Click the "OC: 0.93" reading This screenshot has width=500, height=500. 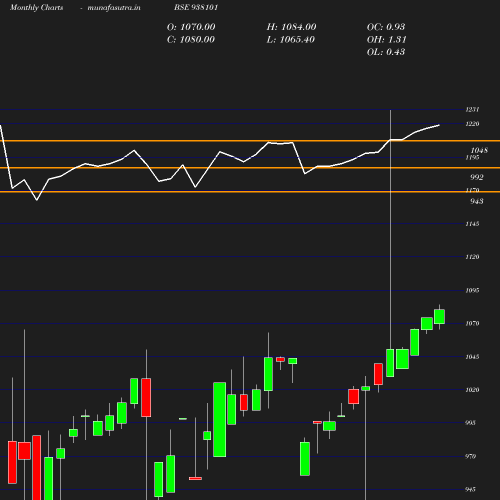click(386, 27)
